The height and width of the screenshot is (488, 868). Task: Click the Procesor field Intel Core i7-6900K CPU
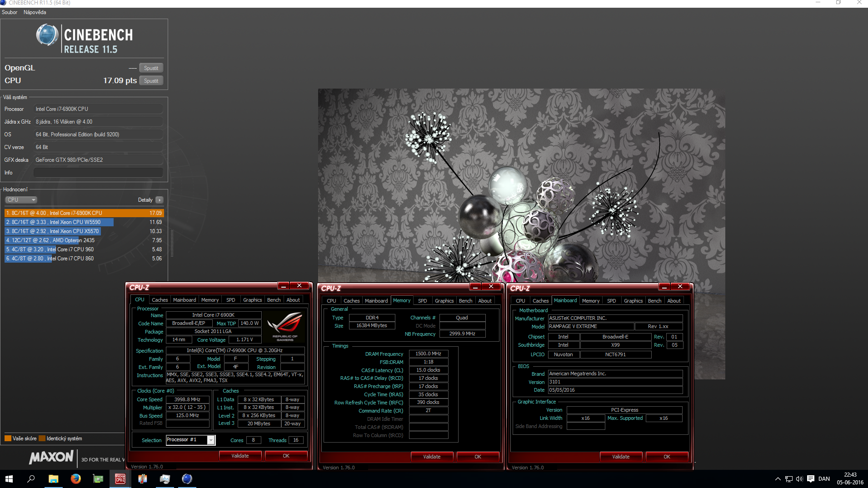click(98, 109)
